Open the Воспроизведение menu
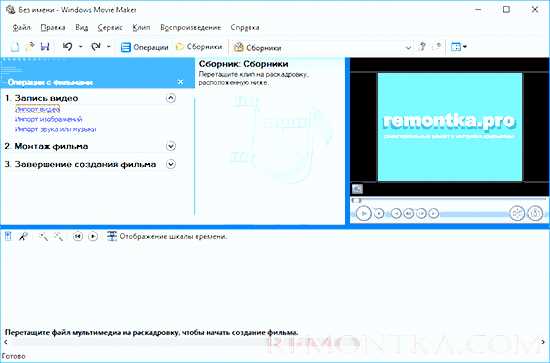This screenshot has width=550, height=363. [190, 27]
